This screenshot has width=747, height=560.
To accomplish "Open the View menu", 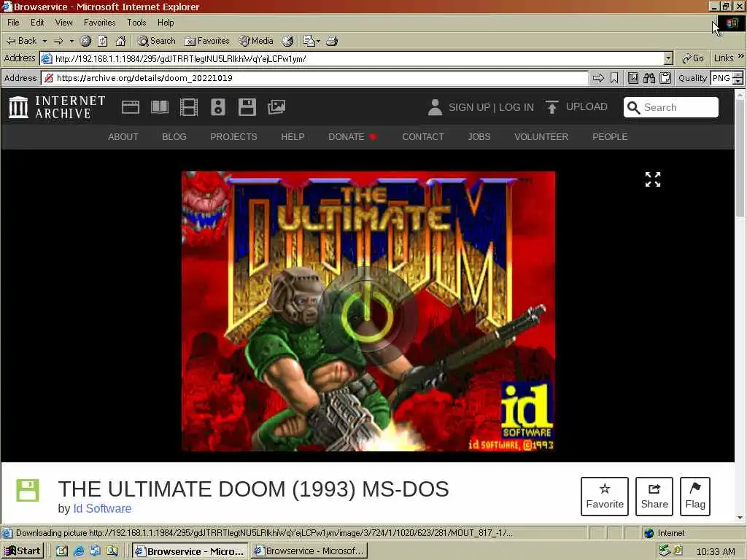I will tap(64, 23).
